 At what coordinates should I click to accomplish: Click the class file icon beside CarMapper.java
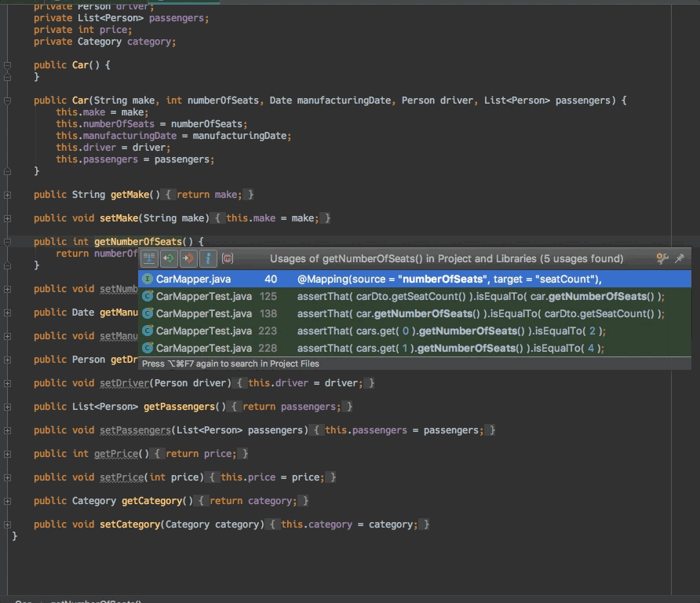148,278
